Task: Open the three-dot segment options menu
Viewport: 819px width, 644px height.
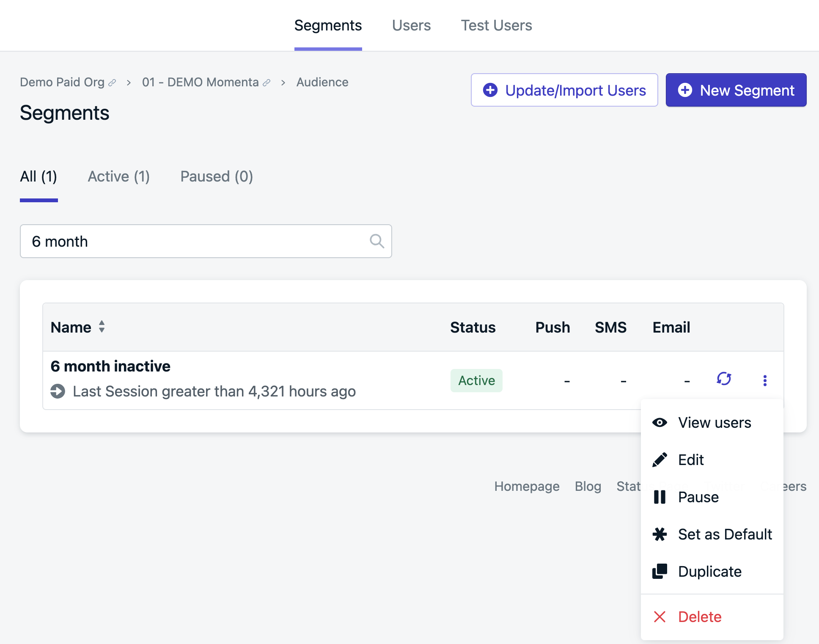Action: click(764, 380)
